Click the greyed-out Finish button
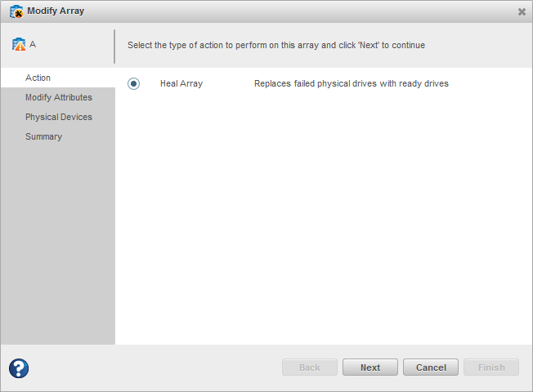This screenshot has width=533, height=392. [491, 367]
